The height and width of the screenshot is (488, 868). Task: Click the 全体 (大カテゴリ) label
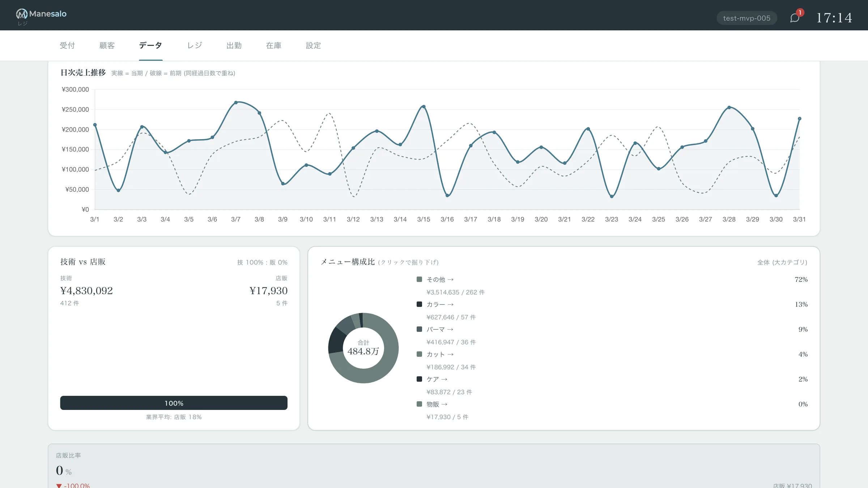click(782, 262)
